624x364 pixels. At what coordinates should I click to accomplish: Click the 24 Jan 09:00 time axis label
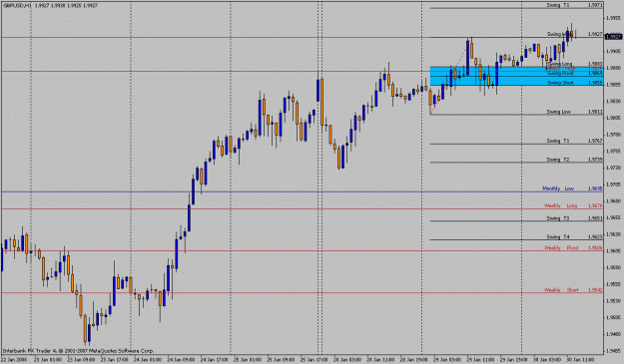point(181,360)
